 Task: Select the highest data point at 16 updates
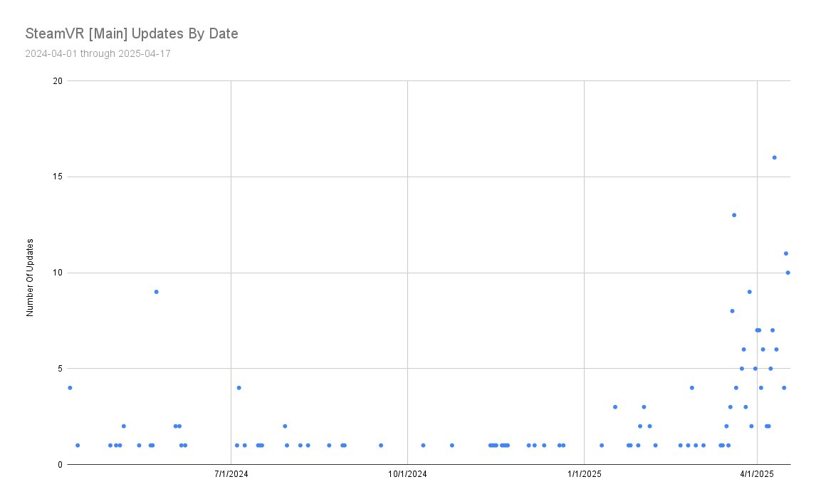point(774,157)
